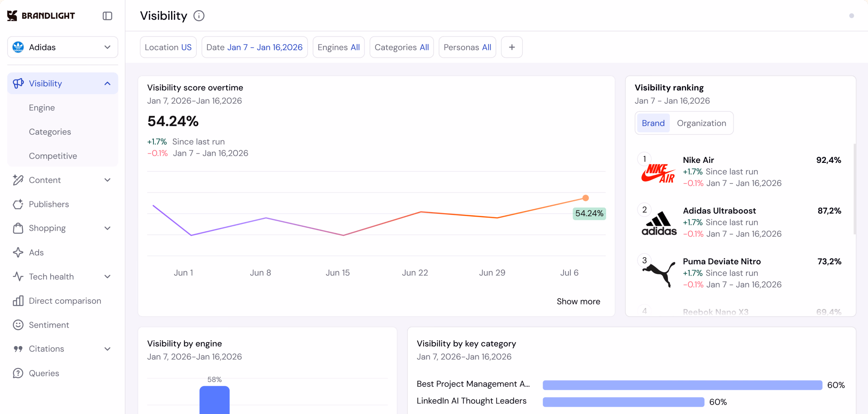The height and width of the screenshot is (414, 868).
Task: Click the orange endpoint on visibility chart
Action: click(x=586, y=198)
